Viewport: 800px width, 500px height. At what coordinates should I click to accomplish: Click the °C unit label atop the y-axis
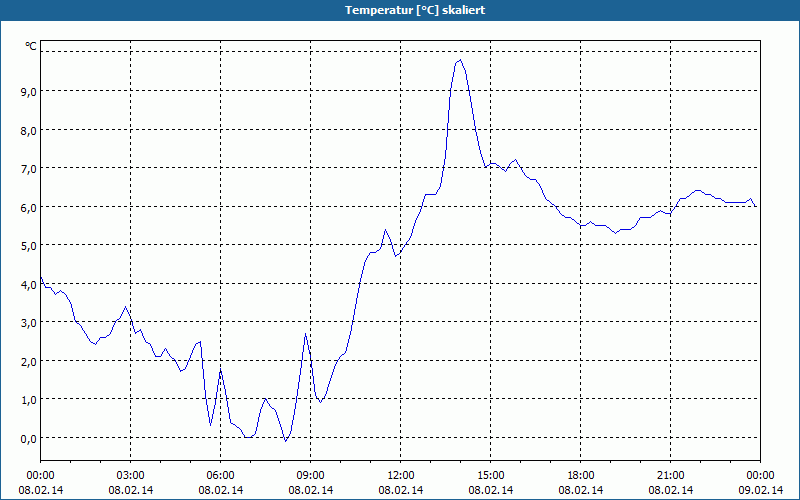pos(31,46)
